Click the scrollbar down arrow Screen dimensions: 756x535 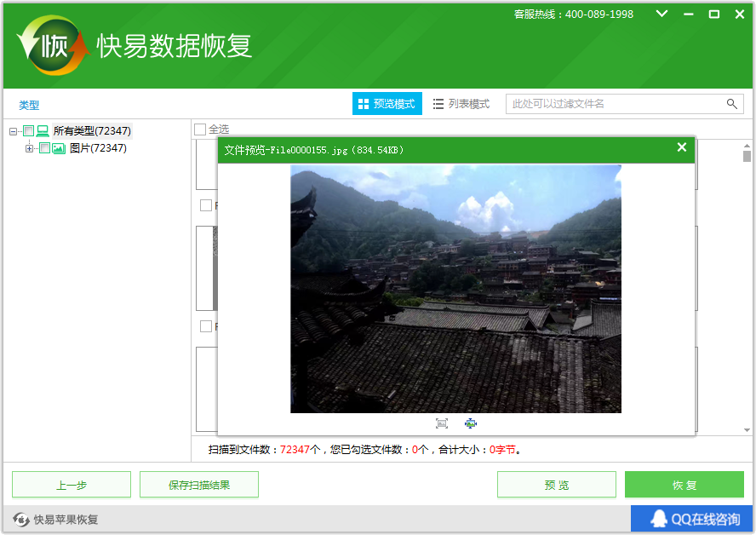point(747,430)
